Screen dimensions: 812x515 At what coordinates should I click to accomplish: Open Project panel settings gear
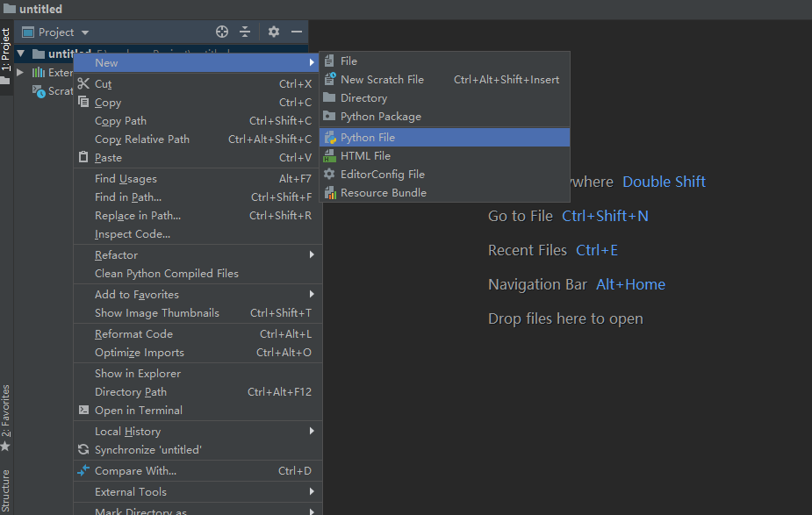[274, 32]
